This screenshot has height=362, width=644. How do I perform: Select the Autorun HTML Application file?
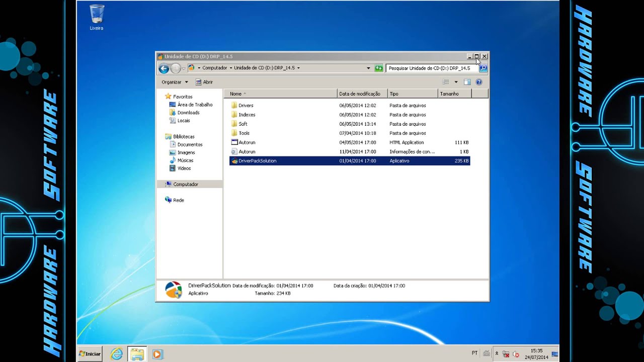(350, 142)
